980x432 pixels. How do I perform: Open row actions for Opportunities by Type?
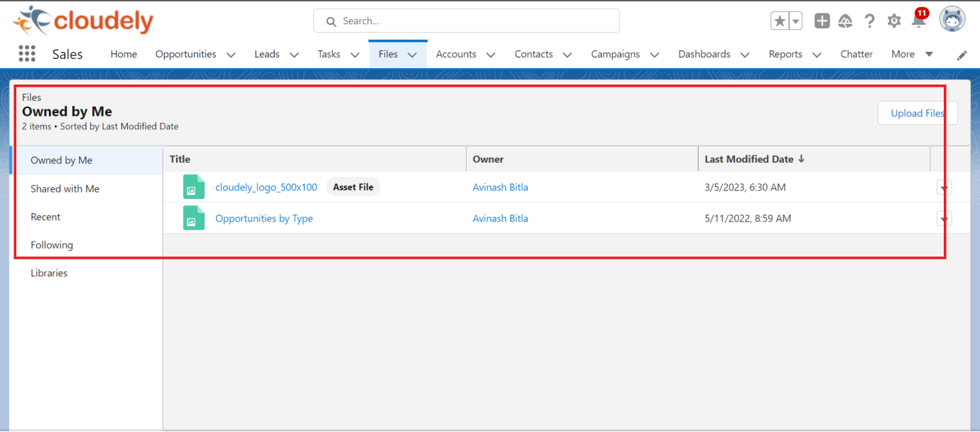point(944,219)
